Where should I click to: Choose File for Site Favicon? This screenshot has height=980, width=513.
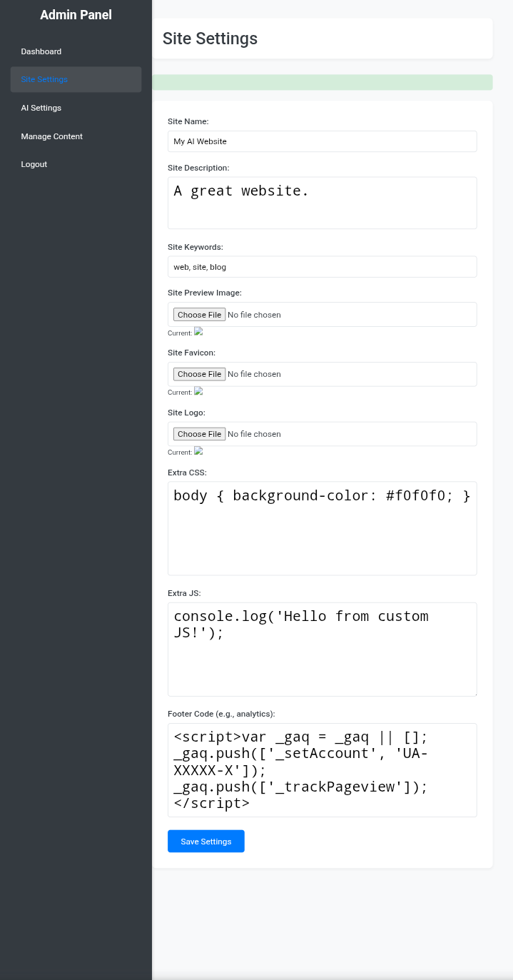point(200,374)
